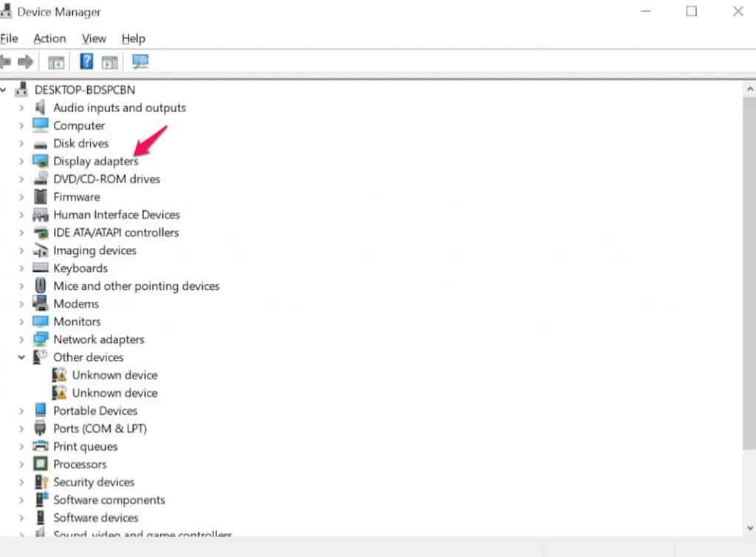
Task: Click the back navigation arrow icon
Action: [x=7, y=61]
